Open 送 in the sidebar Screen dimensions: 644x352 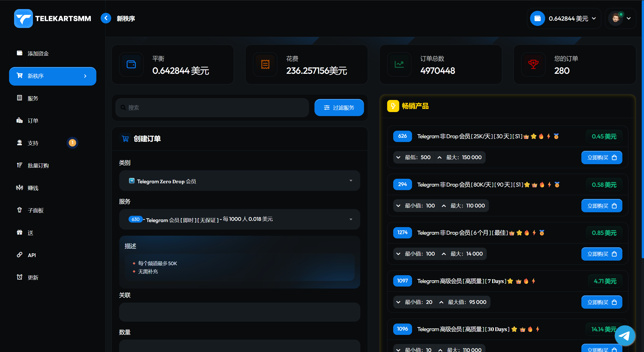[53, 233]
